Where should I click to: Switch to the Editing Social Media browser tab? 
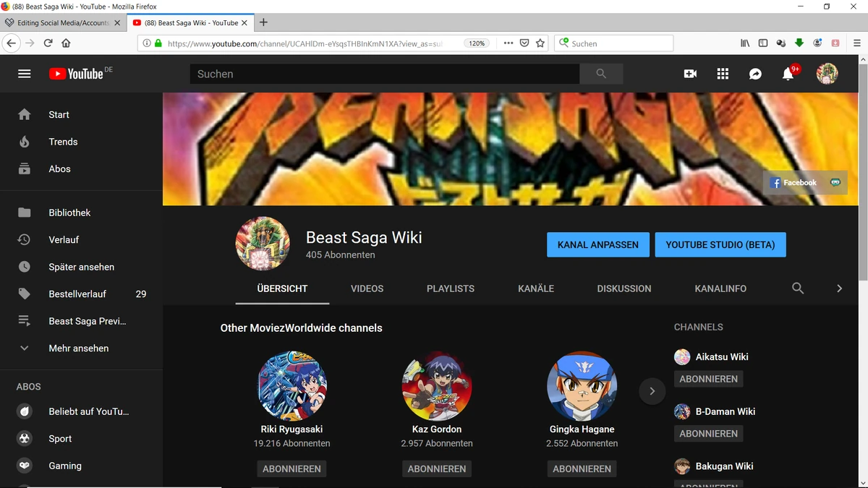coord(61,22)
